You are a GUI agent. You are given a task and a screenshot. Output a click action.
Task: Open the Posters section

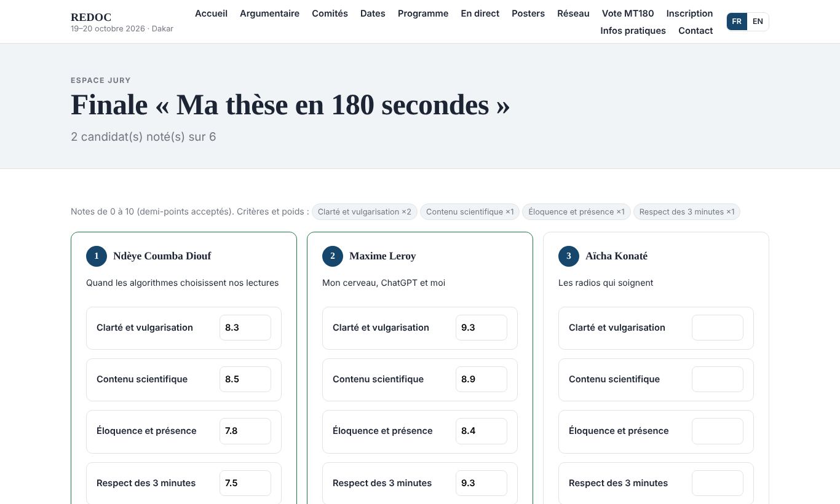(528, 14)
